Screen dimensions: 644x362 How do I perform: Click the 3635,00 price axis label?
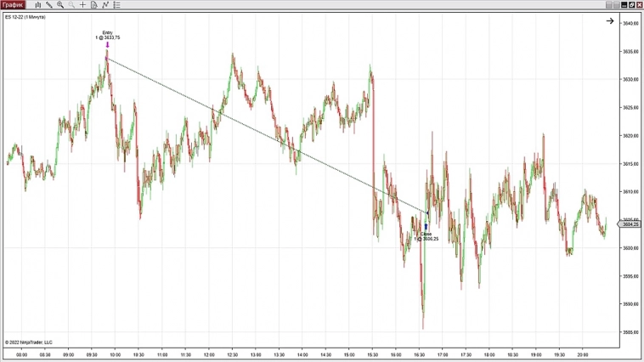[630, 51]
